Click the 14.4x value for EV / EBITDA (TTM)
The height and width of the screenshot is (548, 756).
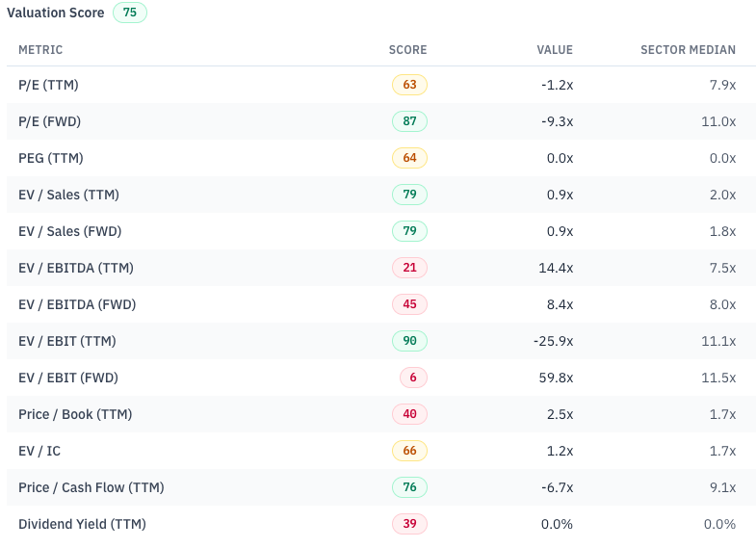point(556,269)
